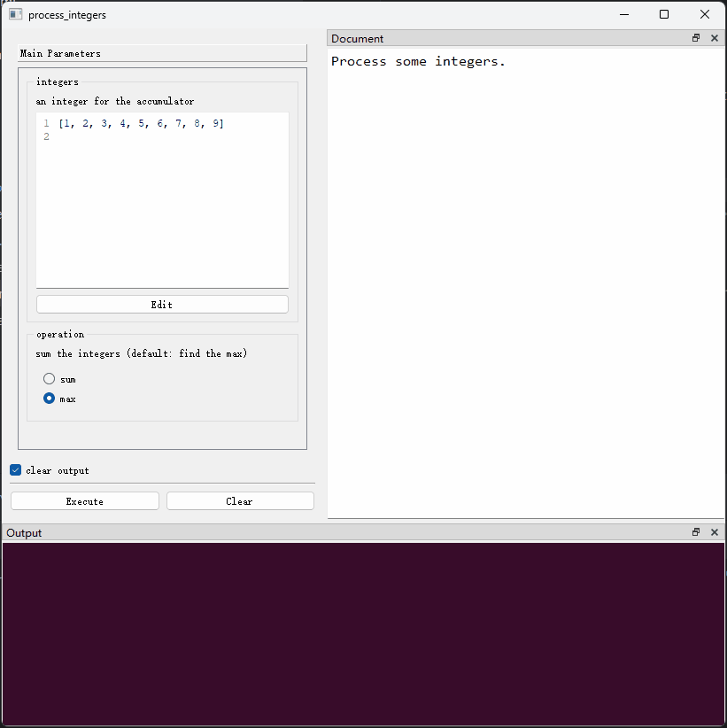Uncheck the clear output checkbox
This screenshot has height=728, width=727.
tap(15, 470)
